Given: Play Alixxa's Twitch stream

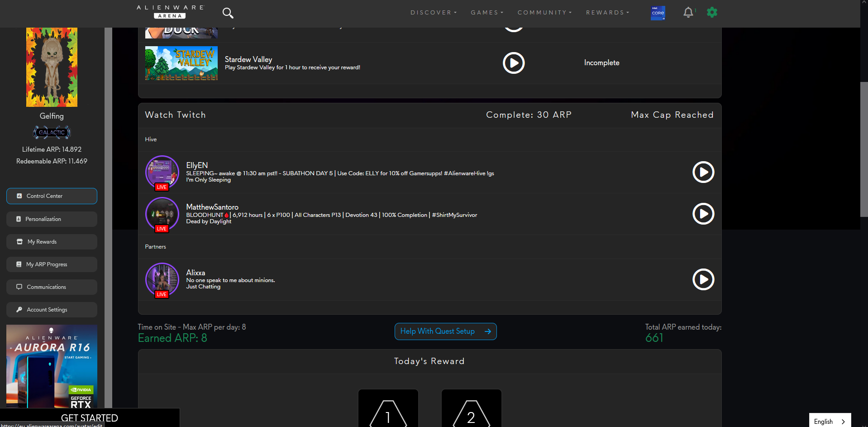Looking at the screenshot, I should coord(703,279).
